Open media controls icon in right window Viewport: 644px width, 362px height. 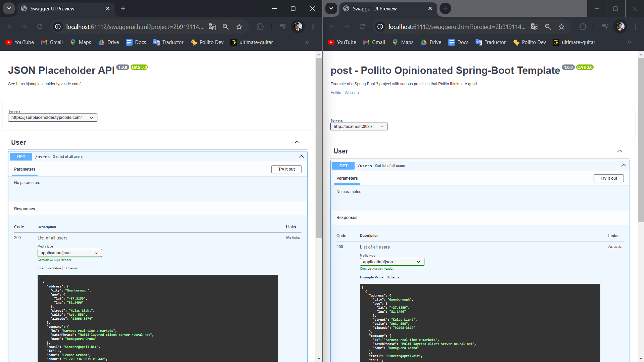(x=605, y=27)
